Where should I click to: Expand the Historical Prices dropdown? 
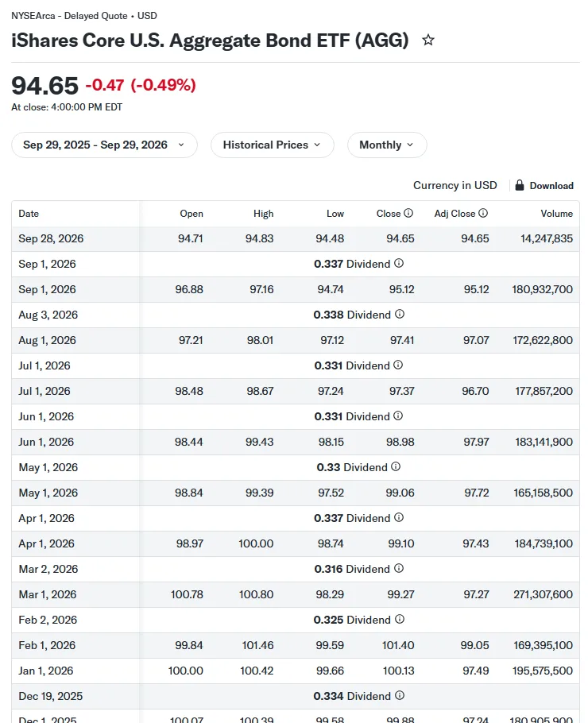point(272,145)
